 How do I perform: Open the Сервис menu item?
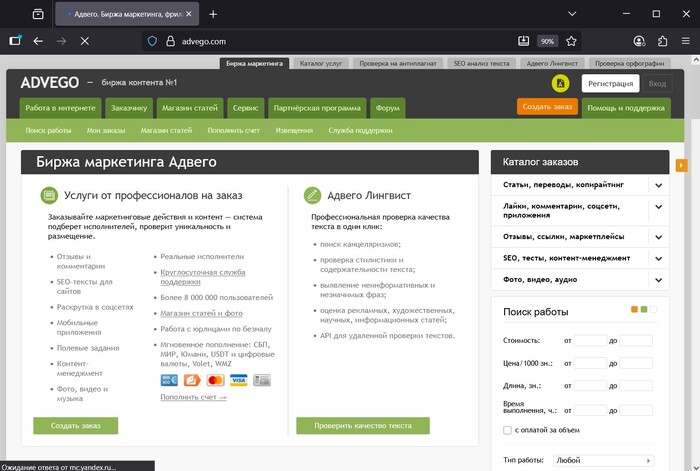click(246, 108)
